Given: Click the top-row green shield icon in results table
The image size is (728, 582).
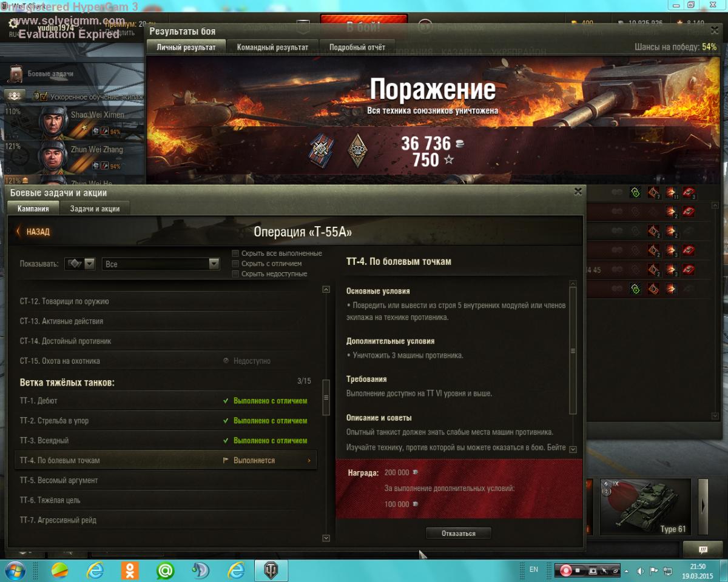Looking at the screenshot, I should point(635,193).
